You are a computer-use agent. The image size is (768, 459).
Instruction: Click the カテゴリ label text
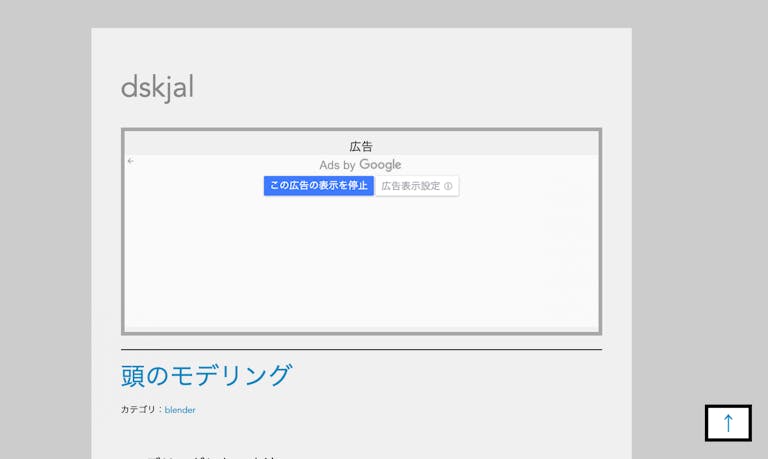(x=138, y=410)
